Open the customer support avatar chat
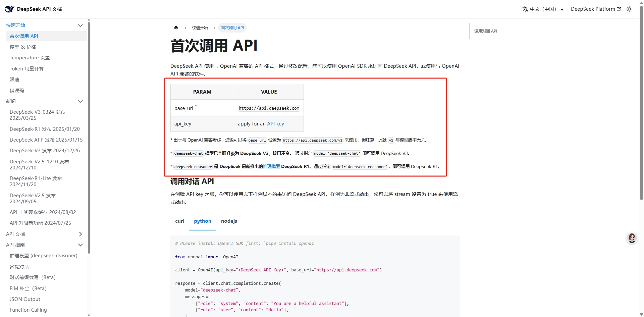The height and width of the screenshot is (317, 644). [x=632, y=238]
